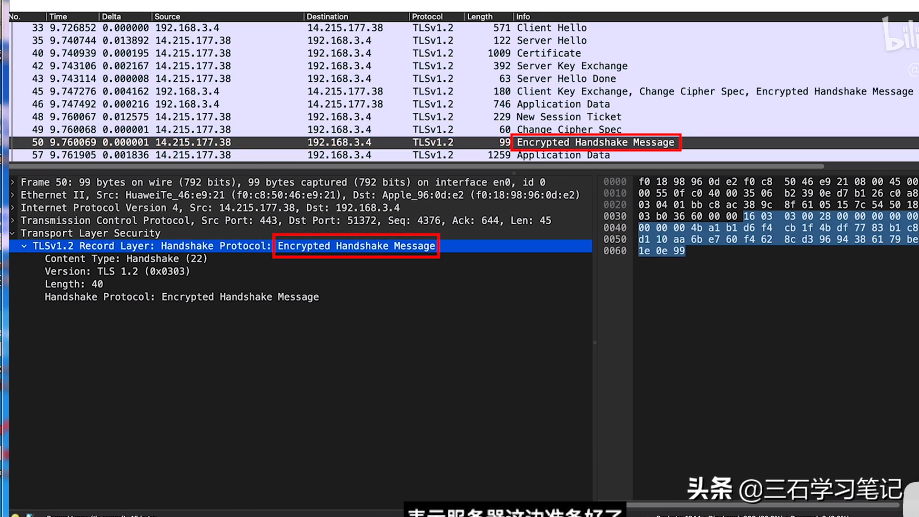Select packet 40 Certificate row
This screenshot has height=517, width=919.
464,53
